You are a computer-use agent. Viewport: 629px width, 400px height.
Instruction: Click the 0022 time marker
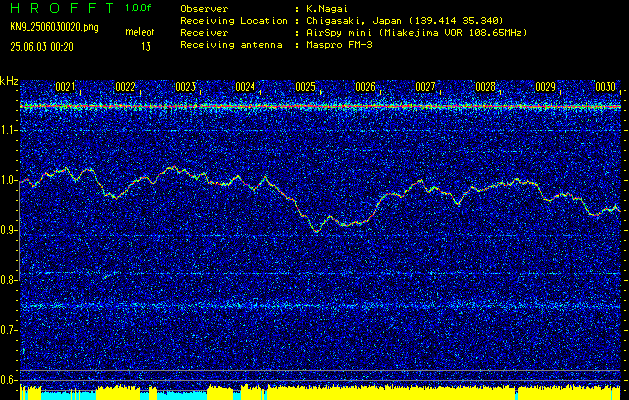coord(125,87)
